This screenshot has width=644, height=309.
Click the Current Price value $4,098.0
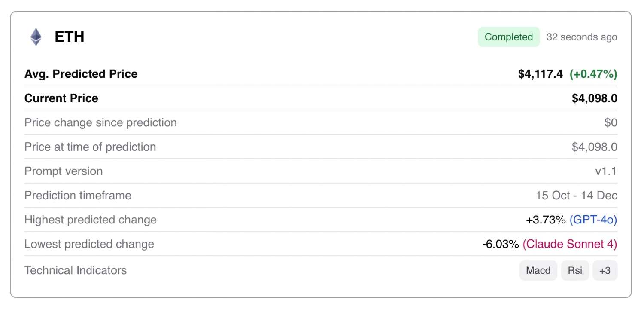coord(594,98)
